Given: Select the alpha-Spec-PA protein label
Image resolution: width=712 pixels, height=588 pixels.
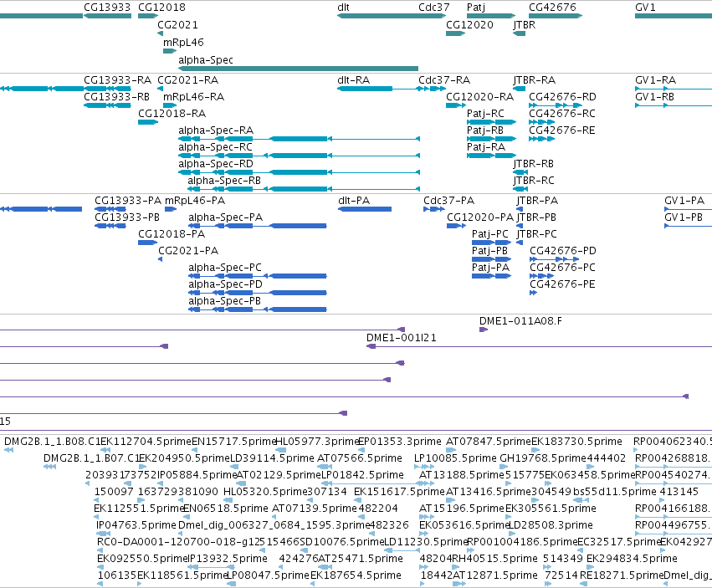Looking at the screenshot, I should click(226, 217).
